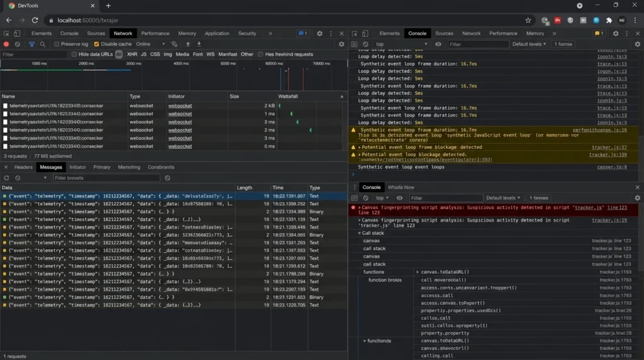Focus the upper console Filter field
Viewport: 644px width, 360px height.
click(478, 44)
